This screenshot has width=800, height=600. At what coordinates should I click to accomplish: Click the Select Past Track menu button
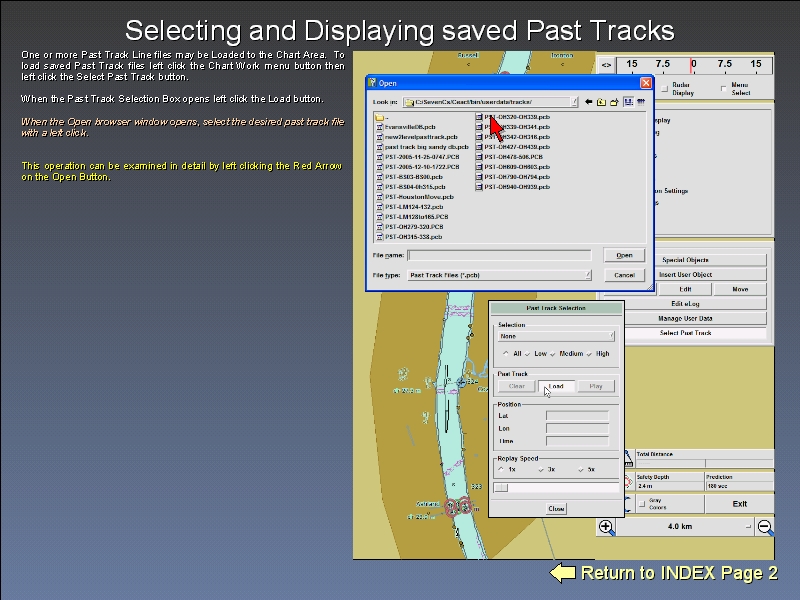pos(685,333)
